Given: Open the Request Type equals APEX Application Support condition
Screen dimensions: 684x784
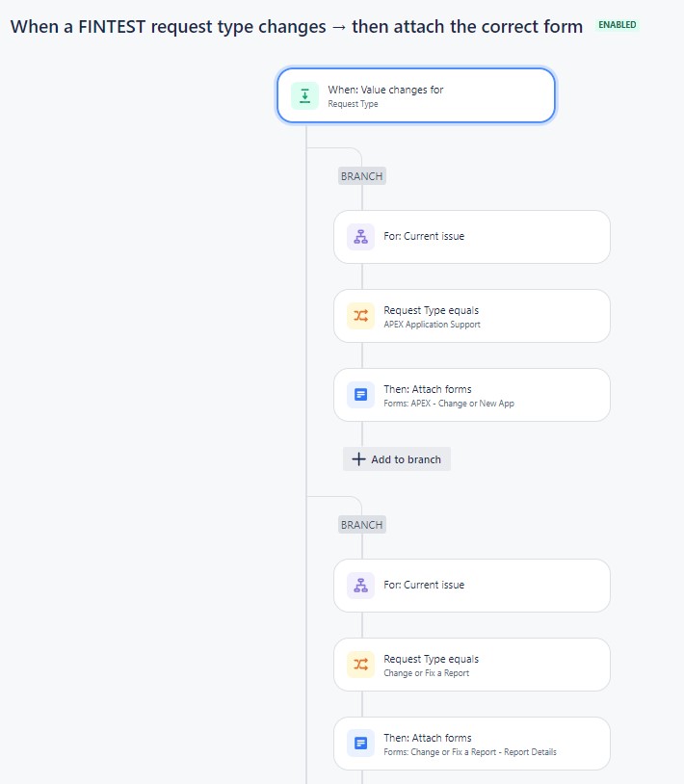Looking at the screenshot, I should 471,315.
